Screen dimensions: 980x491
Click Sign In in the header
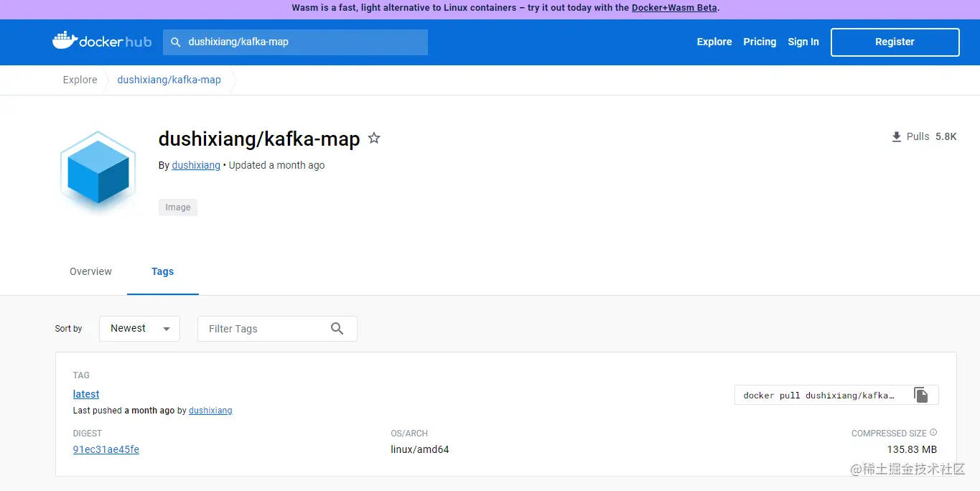[x=803, y=42]
